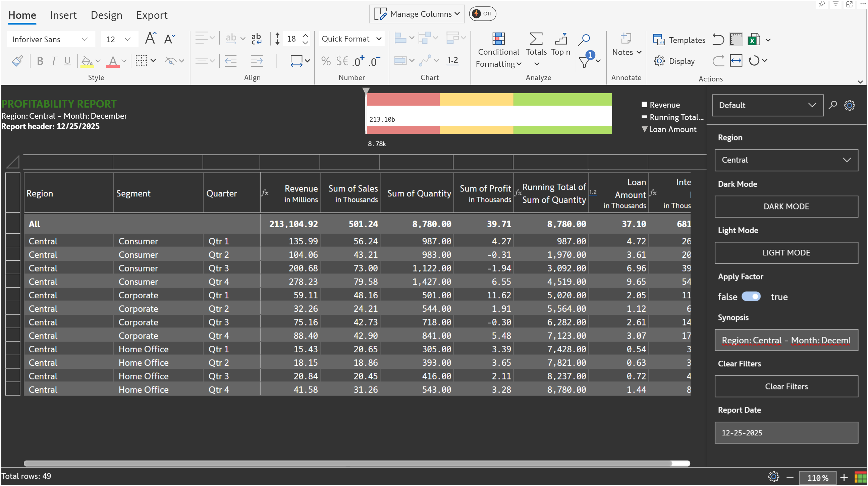Image resolution: width=868 pixels, height=486 pixels.
Task: Click the undo arrow icon
Action: point(718,40)
